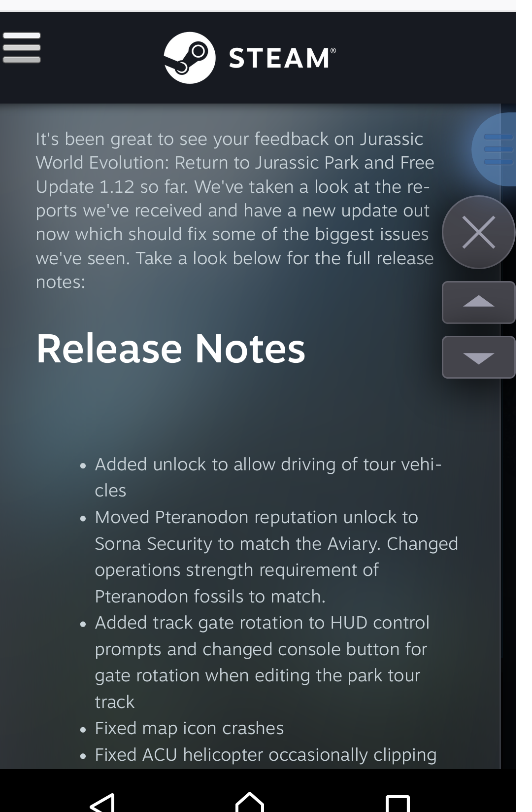Tap the up arrow navigation button
The height and width of the screenshot is (812, 532).
pos(479,302)
